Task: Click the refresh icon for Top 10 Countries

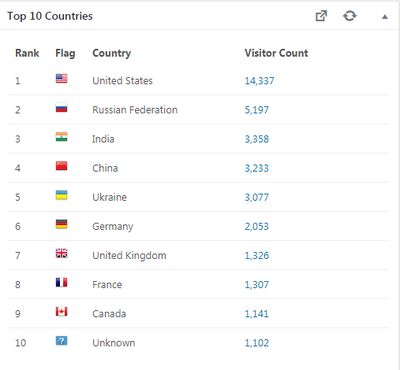Action: point(350,16)
